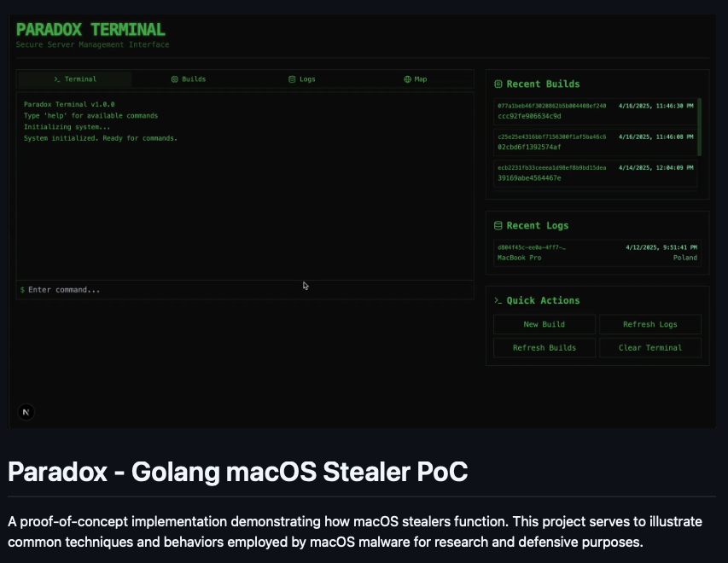Click the Refresh Builds button
The height and width of the screenshot is (563, 728).
[x=545, y=347]
